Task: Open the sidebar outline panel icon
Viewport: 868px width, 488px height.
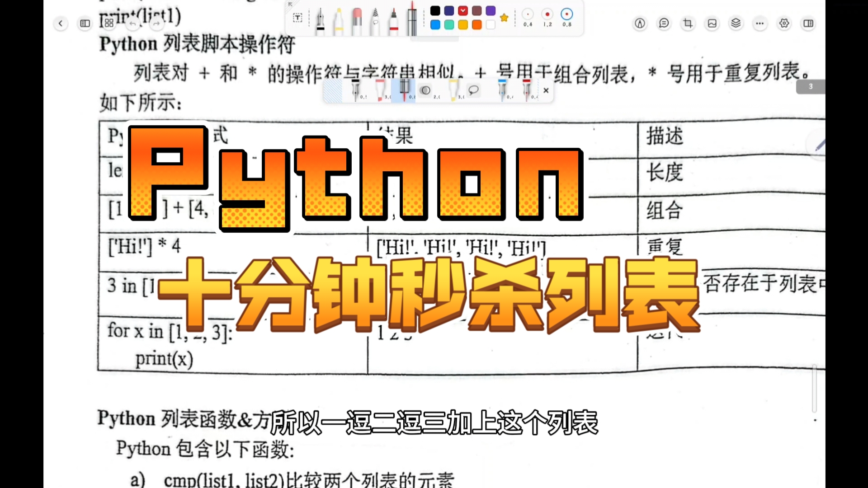Action: pos(85,23)
